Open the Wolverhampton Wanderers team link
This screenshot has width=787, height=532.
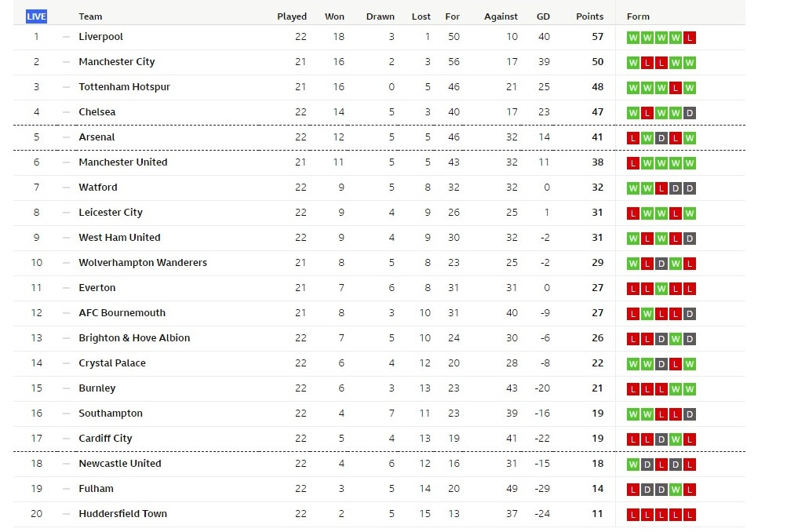143,263
